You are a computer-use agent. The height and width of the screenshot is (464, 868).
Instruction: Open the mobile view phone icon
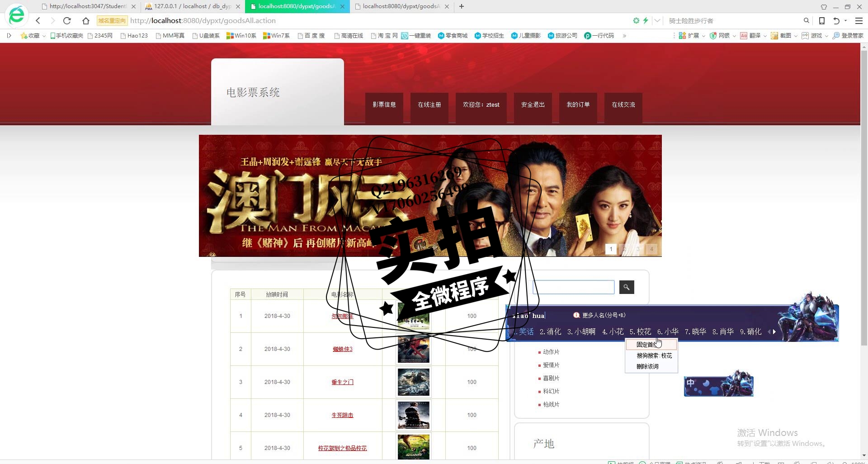click(x=822, y=21)
